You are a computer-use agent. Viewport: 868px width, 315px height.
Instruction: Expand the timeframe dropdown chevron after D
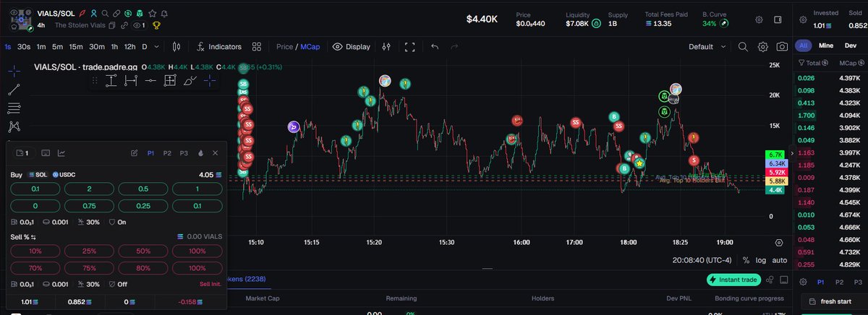[x=158, y=47]
